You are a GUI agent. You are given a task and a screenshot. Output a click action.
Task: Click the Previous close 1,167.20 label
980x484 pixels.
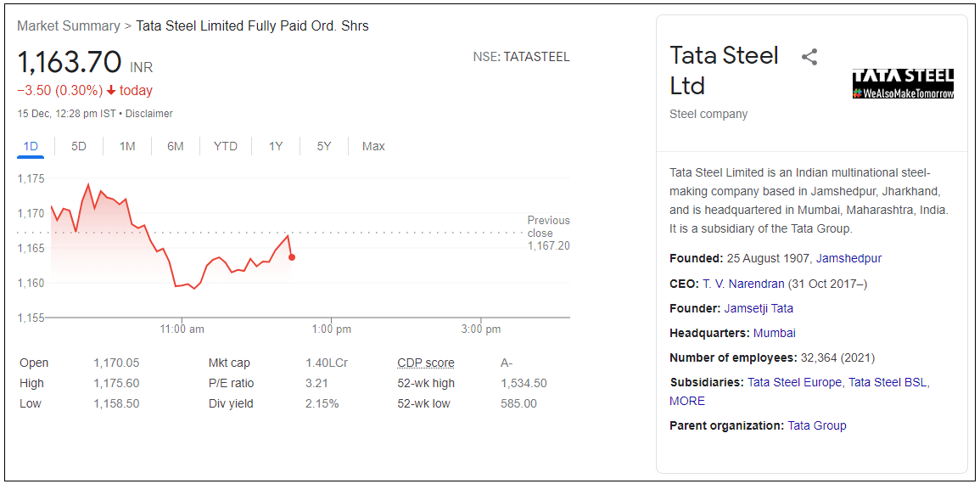(x=549, y=233)
